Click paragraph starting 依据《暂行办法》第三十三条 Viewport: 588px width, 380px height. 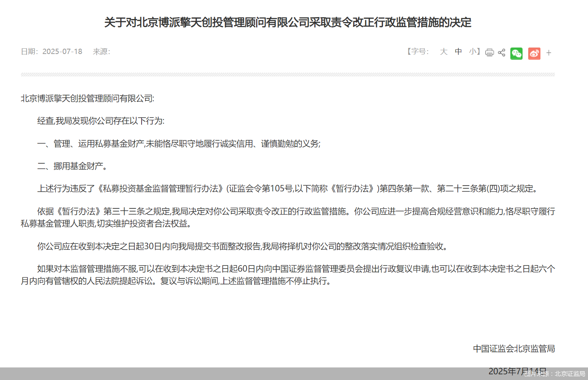288,217
